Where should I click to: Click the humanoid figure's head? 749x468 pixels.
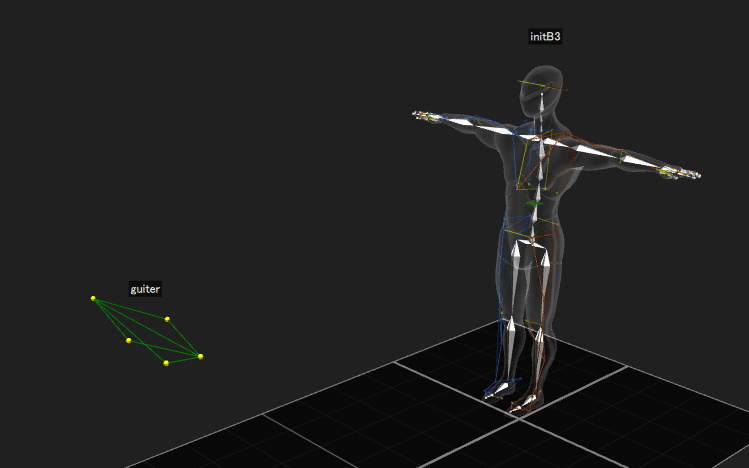(x=541, y=91)
